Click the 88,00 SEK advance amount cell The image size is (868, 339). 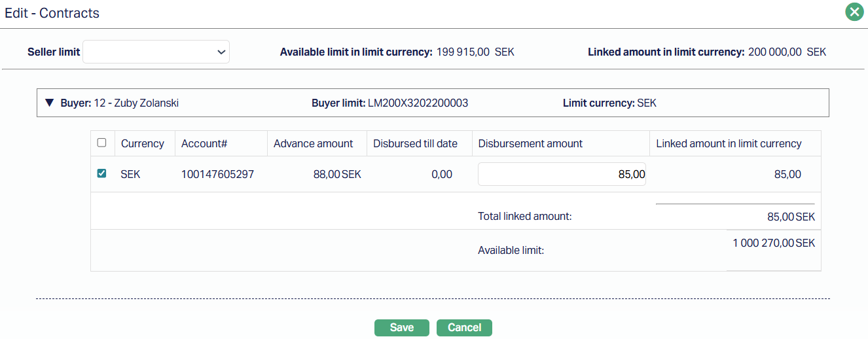(x=337, y=175)
